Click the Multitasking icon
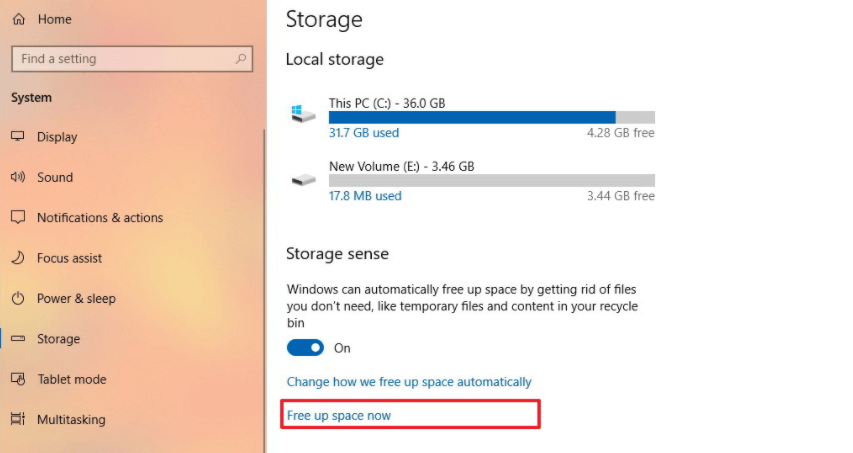The image size is (853, 453). [18, 419]
